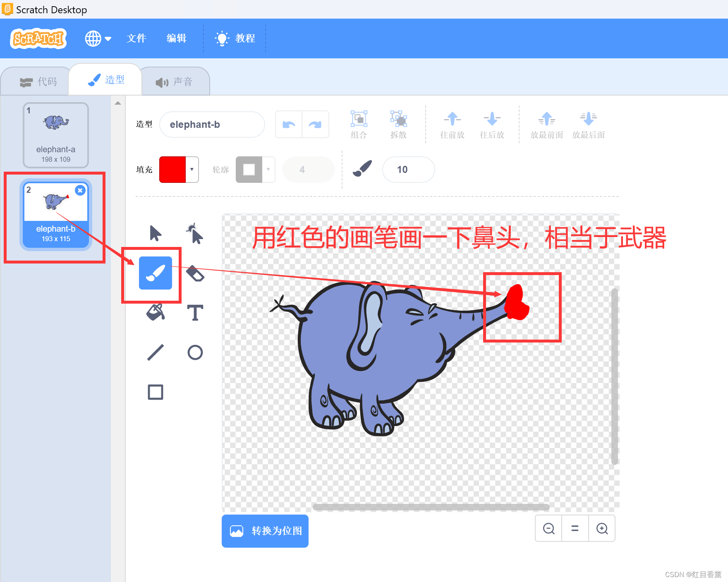Screen dimensions: 728x582
Task: Click the canvas vertical scrollbar
Action: click(x=615, y=376)
